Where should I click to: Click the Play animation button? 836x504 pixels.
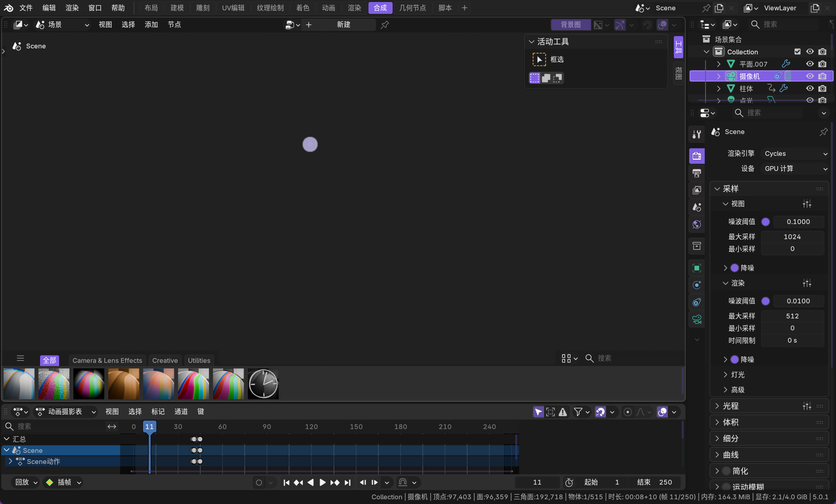[322, 482]
